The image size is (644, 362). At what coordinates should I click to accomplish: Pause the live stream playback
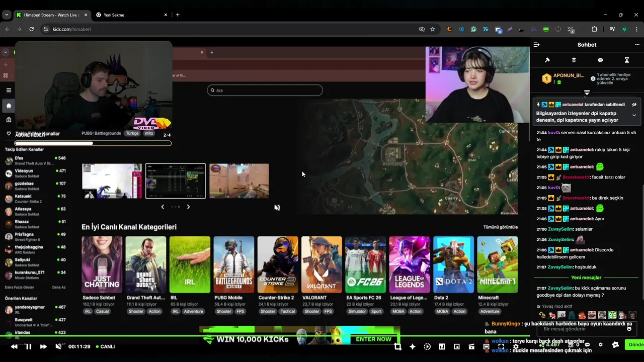29,346
